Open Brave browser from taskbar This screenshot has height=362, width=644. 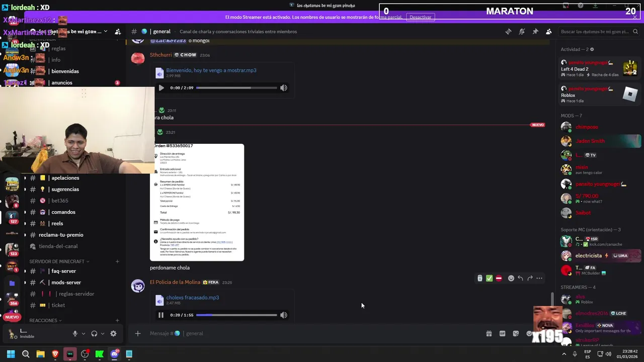[55, 354]
